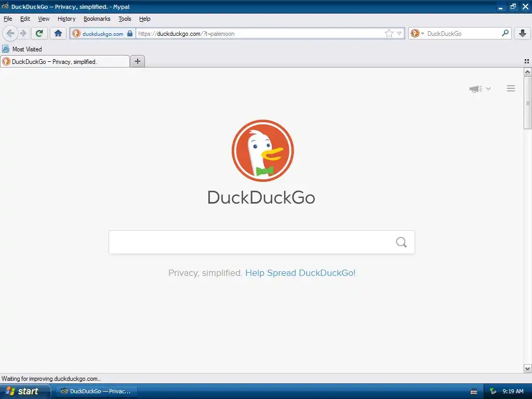532x399 pixels.
Task: Click the DuckDuckGo favicon on the tab
Action: [6, 61]
